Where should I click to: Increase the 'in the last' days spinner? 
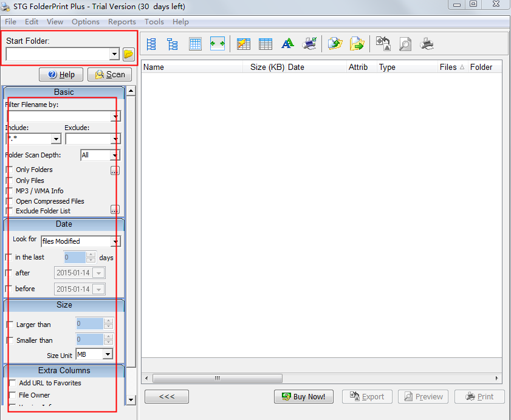(91, 254)
